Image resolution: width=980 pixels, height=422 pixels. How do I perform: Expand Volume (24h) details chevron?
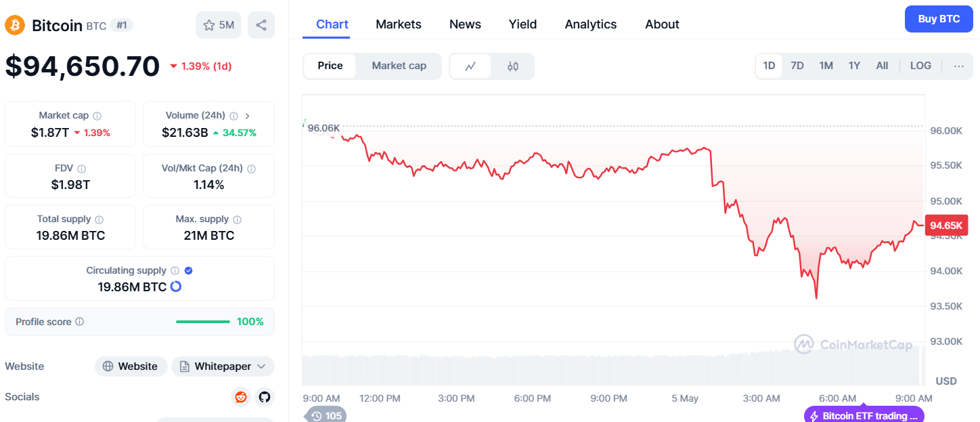click(x=247, y=116)
